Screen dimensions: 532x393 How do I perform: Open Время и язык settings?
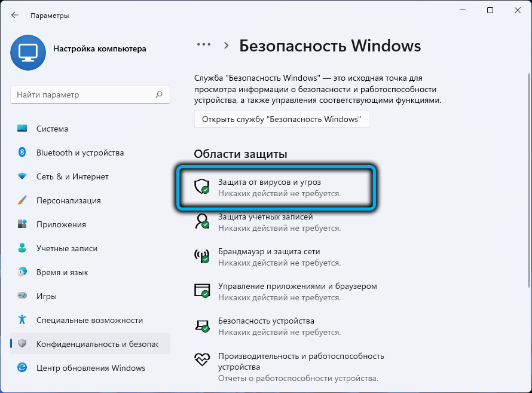(x=62, y=272)
